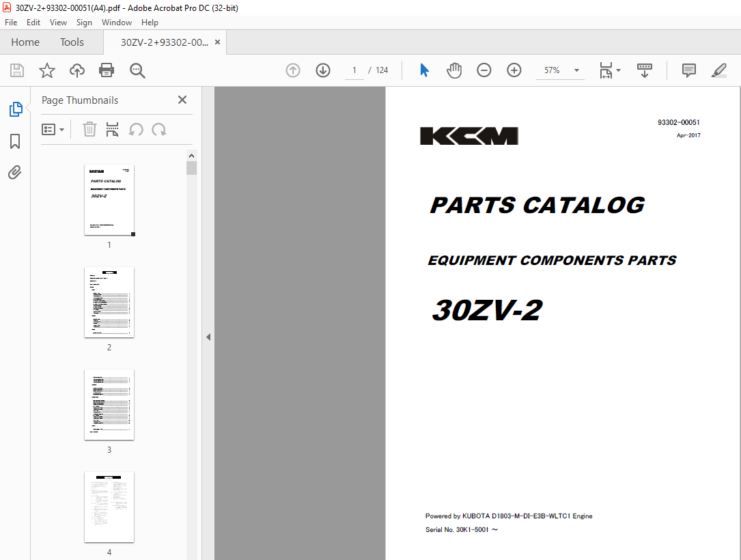The image size is (741, 560).
Task: Open thumbnails Options menu
Action: coord(53,130)
